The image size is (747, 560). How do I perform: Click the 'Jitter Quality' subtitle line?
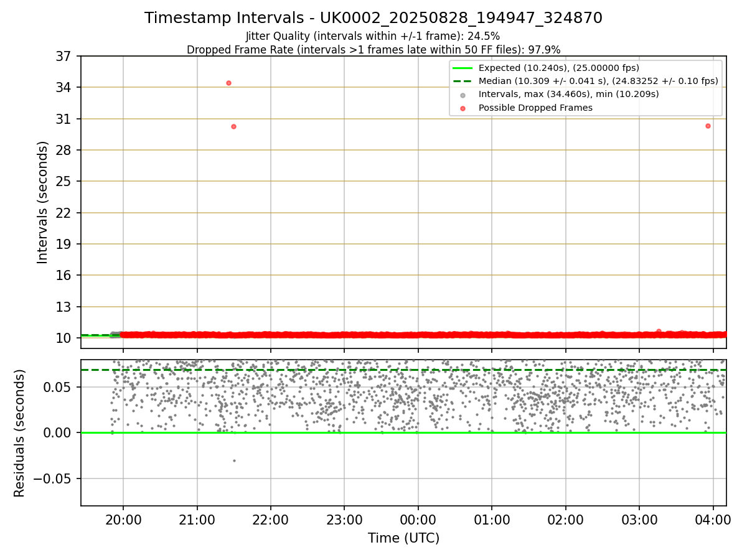pyautogui.click(x=373, y=36)
